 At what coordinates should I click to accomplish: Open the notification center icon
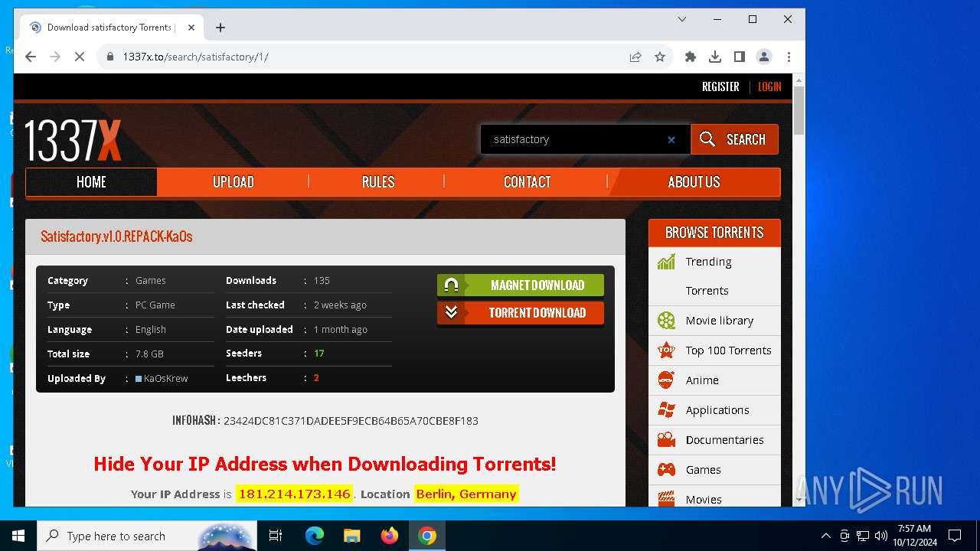[x=955, y=536]
